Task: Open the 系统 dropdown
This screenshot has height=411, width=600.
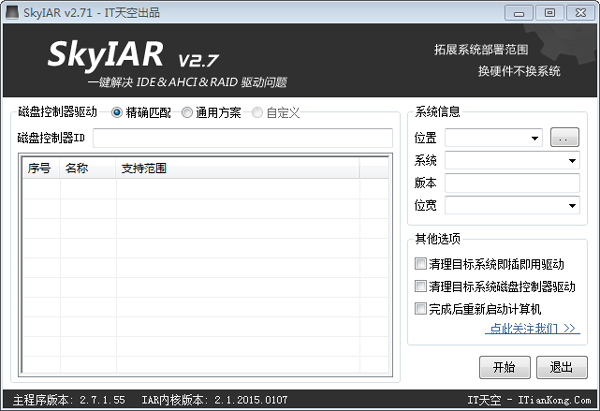Action: pyautogui.click(x=512, y=160)
